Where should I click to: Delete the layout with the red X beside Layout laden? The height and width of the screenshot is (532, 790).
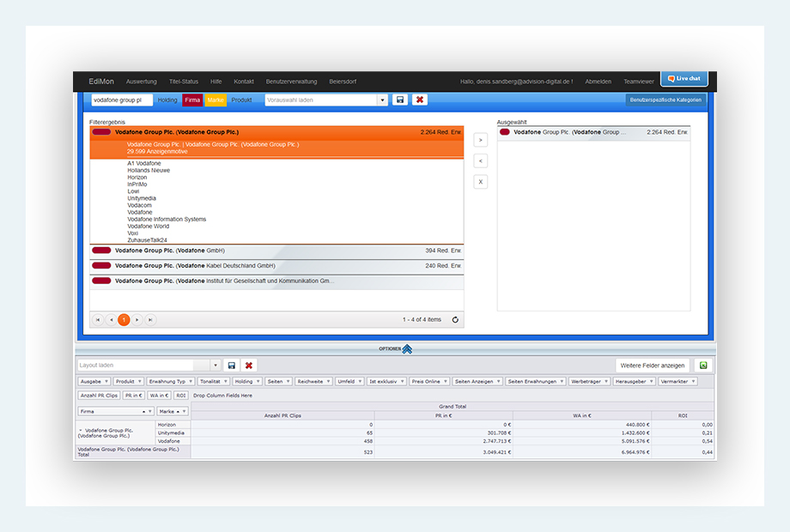(x=249, y=366)
